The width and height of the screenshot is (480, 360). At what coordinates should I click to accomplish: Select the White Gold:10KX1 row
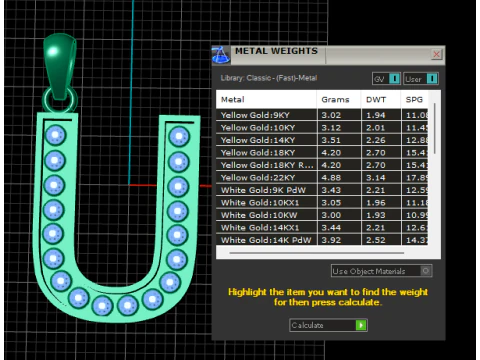coord(322,203)
